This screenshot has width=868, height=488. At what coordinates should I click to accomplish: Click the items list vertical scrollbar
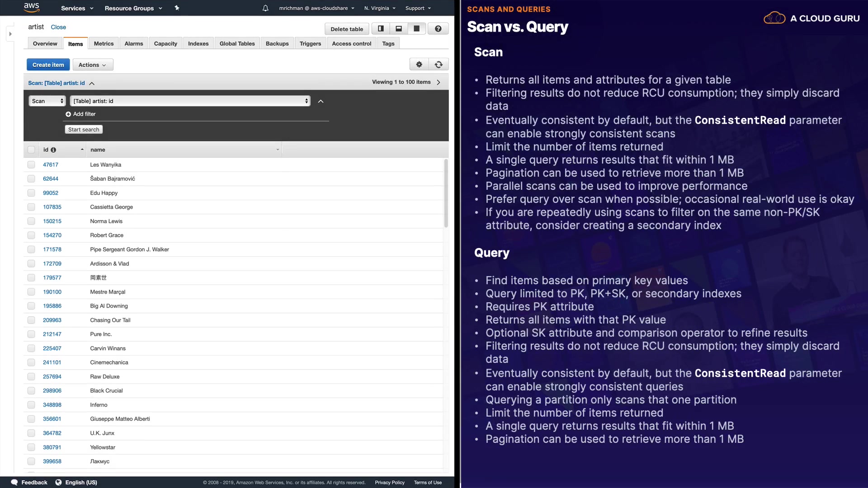tap(446, 194)
